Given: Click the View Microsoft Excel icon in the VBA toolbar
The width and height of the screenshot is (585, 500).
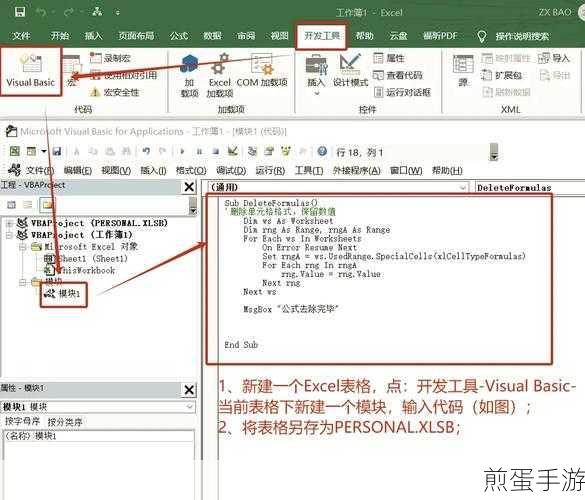Looking at the screenshot, I should [x=15, y=151].
